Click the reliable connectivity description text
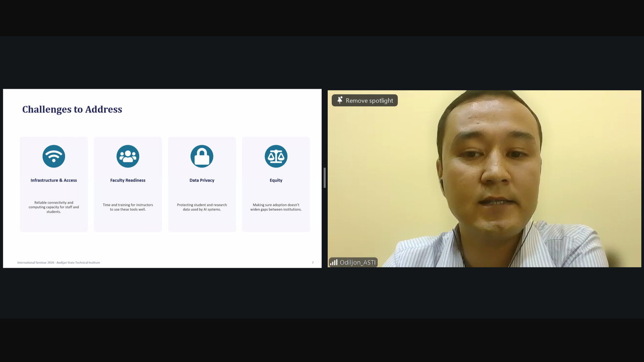 (x=54, y=207)
